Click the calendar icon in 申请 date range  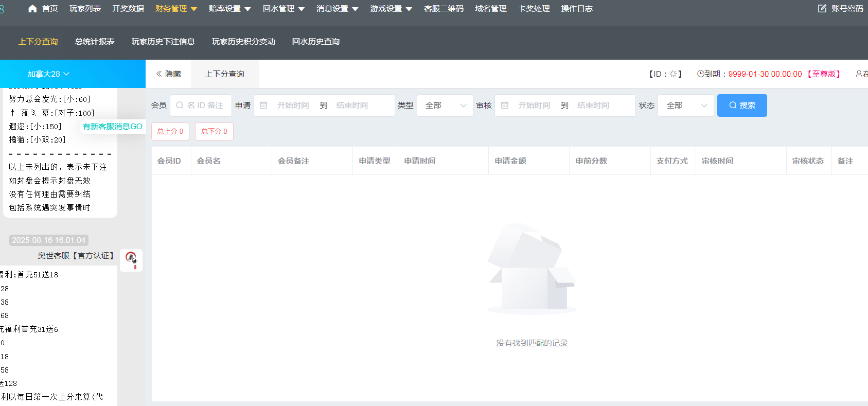point(263,105)
